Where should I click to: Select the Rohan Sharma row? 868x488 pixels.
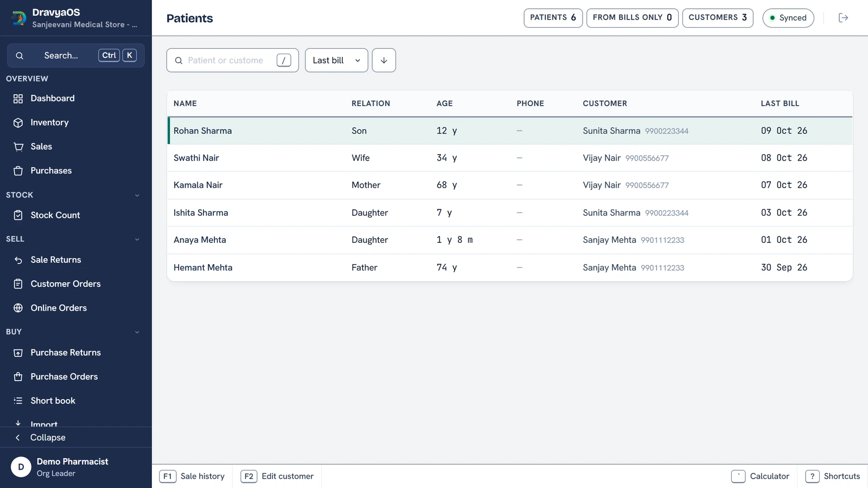510,131
